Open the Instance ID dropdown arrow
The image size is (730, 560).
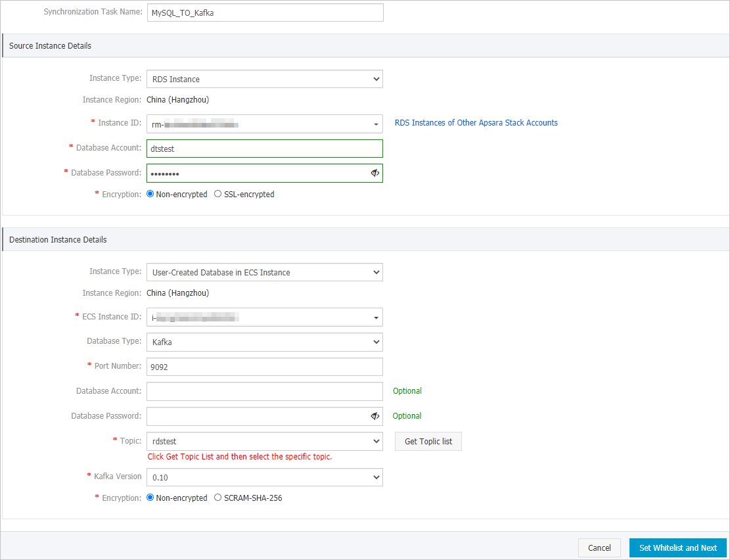(376, 124)
